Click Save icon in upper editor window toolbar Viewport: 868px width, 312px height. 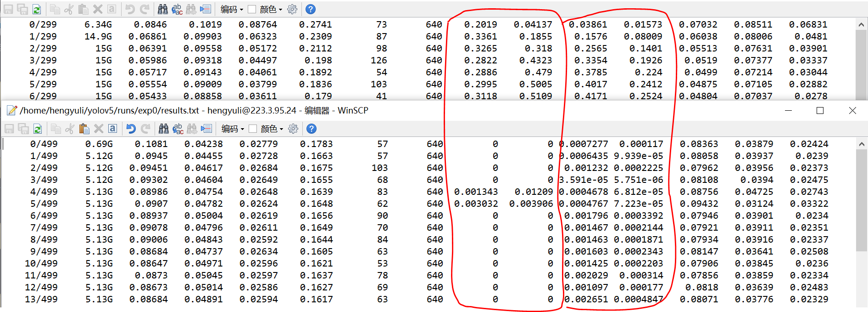coord(8,9)
